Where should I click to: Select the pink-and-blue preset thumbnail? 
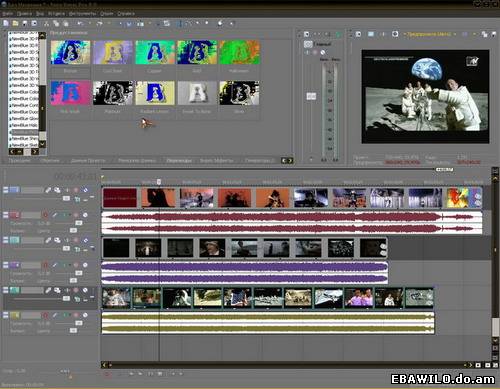click(x=70, y=93)
